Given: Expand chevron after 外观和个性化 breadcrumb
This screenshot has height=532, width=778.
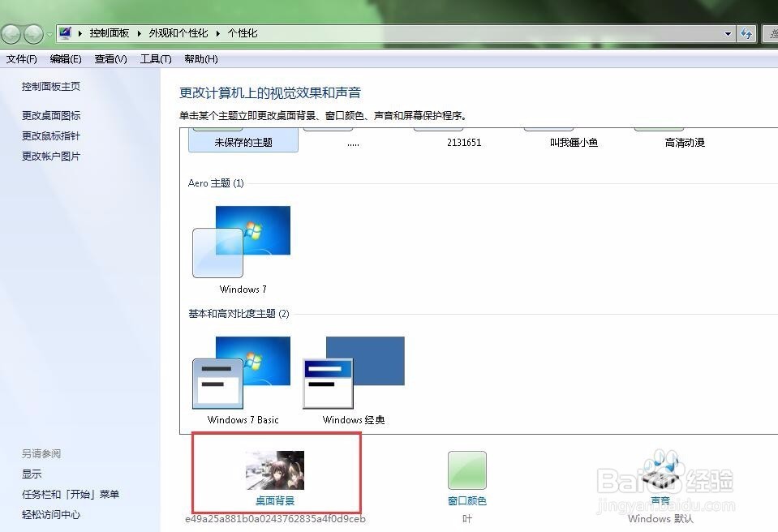Looking at the screenshot, I should pos(217,34).
